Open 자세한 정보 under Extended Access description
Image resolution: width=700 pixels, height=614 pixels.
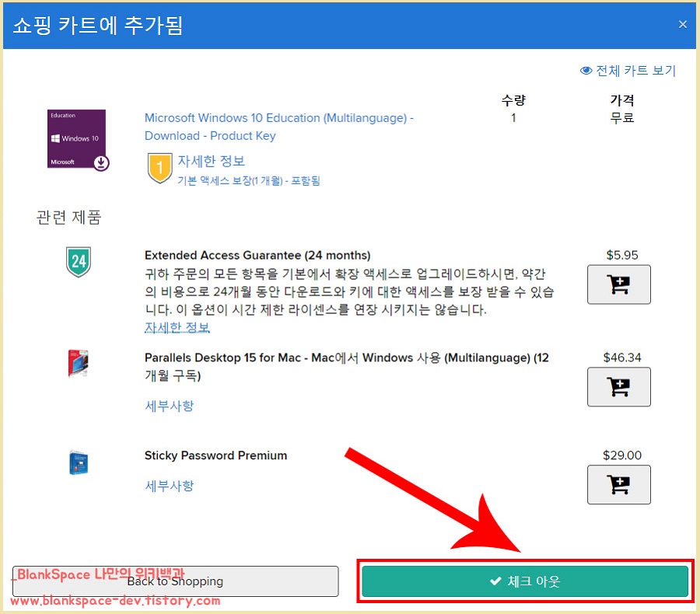pos(177,327)
